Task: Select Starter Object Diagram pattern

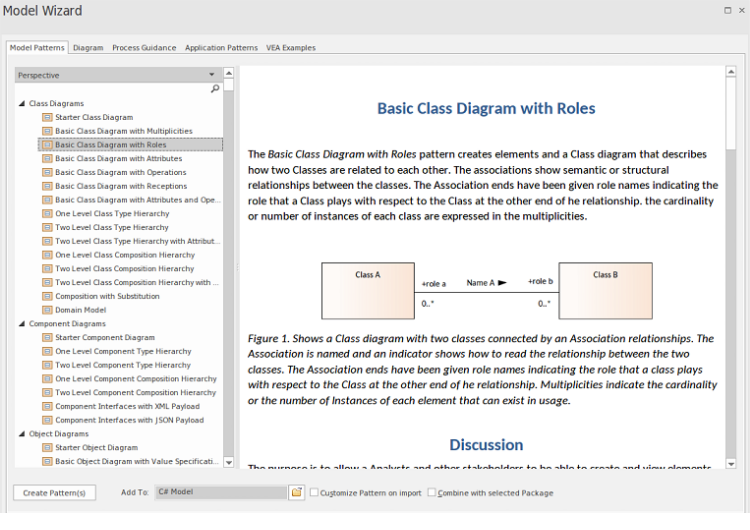Action: (x=96, y=448)
